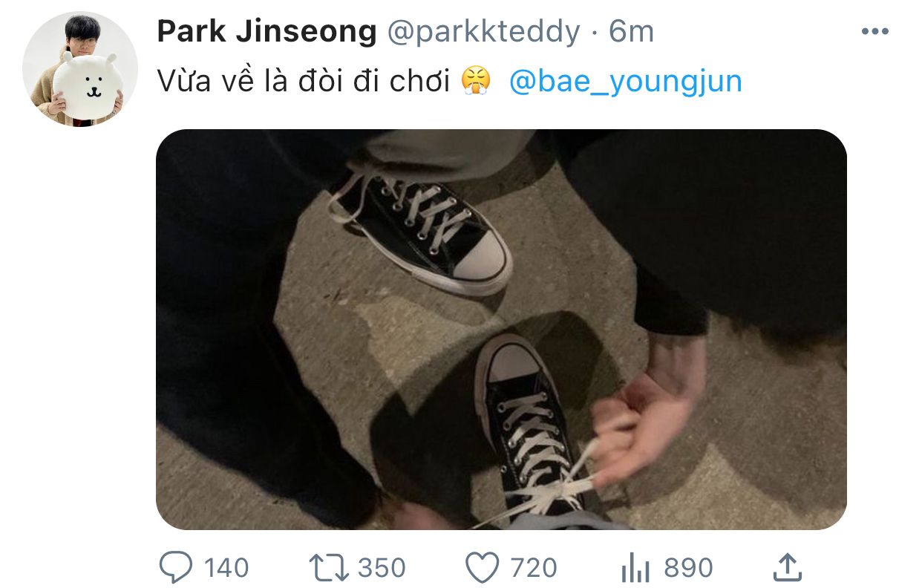Click the 720 likes count
922x588 pixels.
[534, 568]
